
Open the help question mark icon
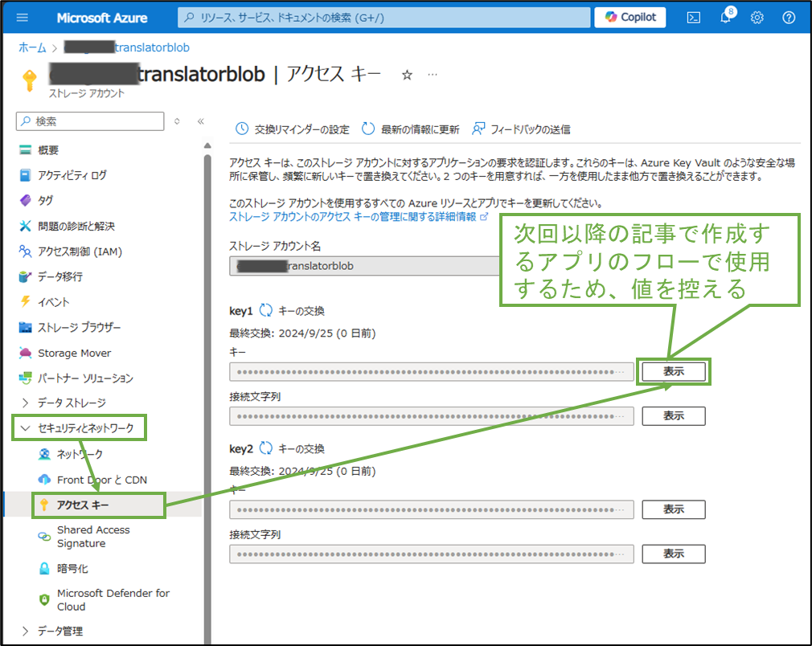[x=789, y=18]
